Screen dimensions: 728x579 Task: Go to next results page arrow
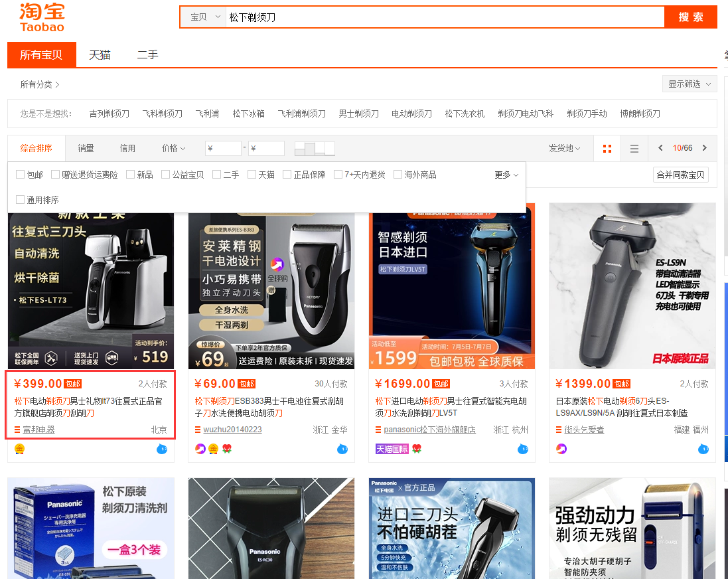[x=705, y=148]
